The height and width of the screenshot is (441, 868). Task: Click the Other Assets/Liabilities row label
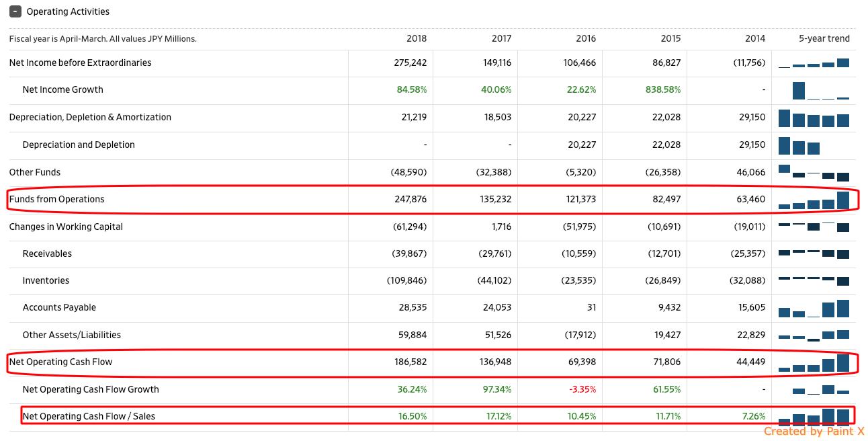72,335
